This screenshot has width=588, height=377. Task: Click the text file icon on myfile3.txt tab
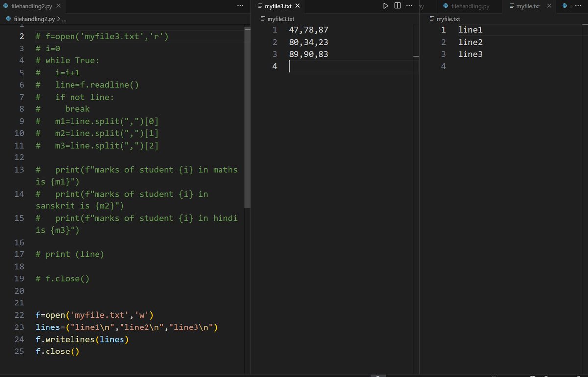pos(260,6)
